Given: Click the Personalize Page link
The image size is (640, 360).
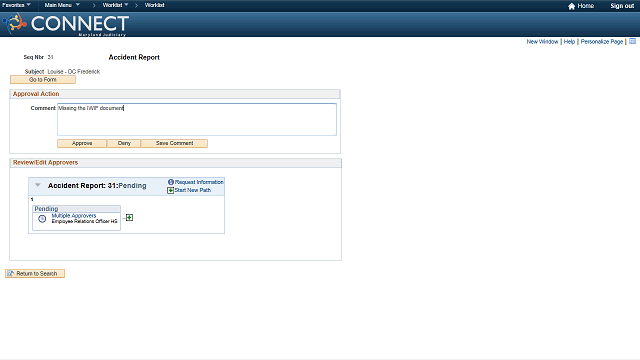Looking at the screenshot, I should (x=602, y=42).
